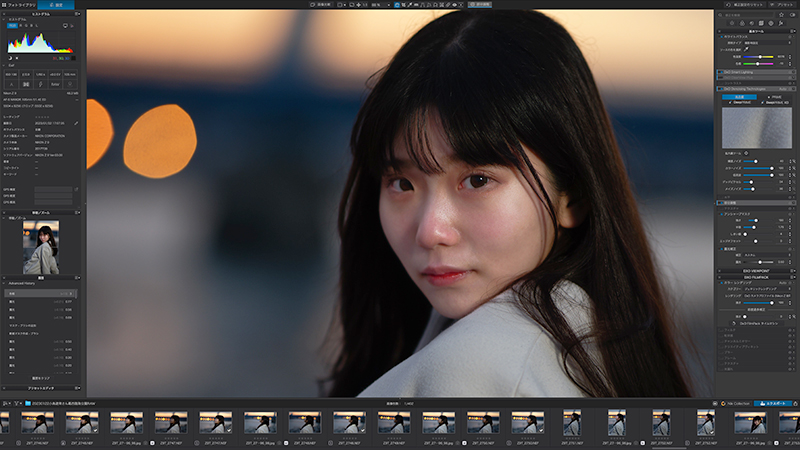
Task: Open the navigator palette menu icon
Action: pos(77,213)
